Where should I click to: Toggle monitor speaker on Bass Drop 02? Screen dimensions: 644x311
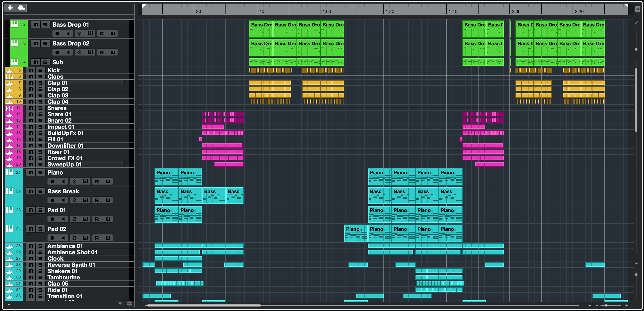click(68, 52)
